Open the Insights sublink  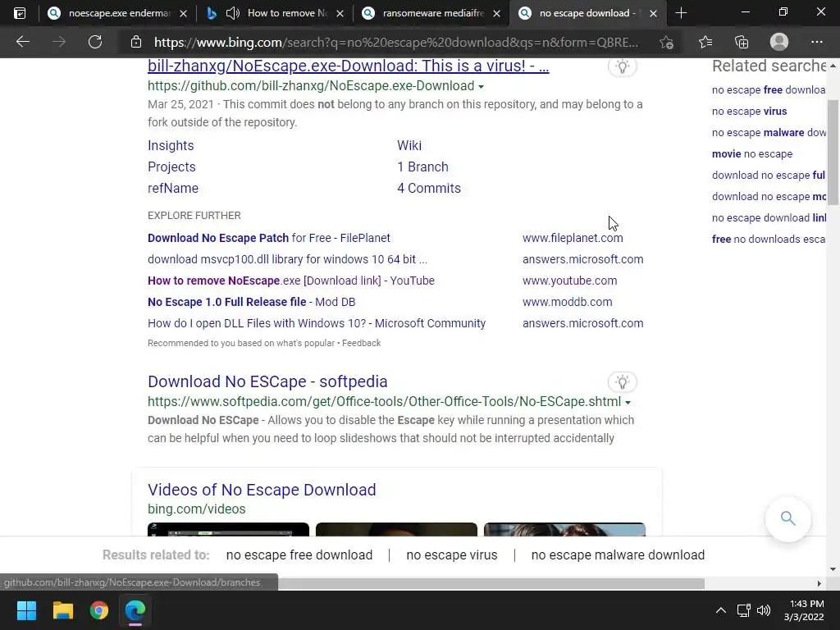171,145
